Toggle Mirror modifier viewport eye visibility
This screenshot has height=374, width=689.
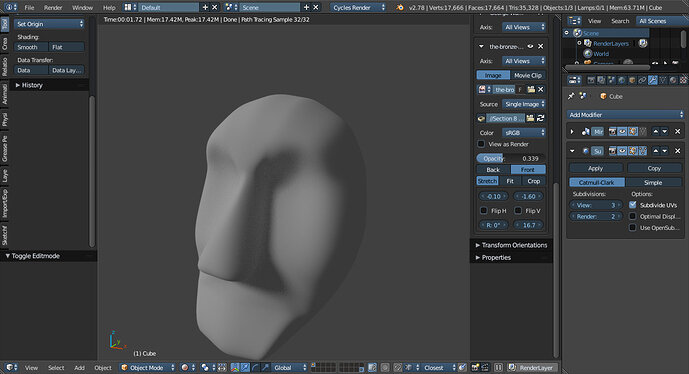click(622, 131)
